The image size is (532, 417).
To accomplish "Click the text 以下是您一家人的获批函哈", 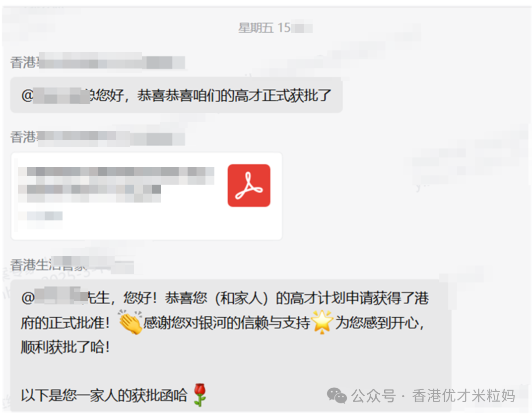I will 104,395.
